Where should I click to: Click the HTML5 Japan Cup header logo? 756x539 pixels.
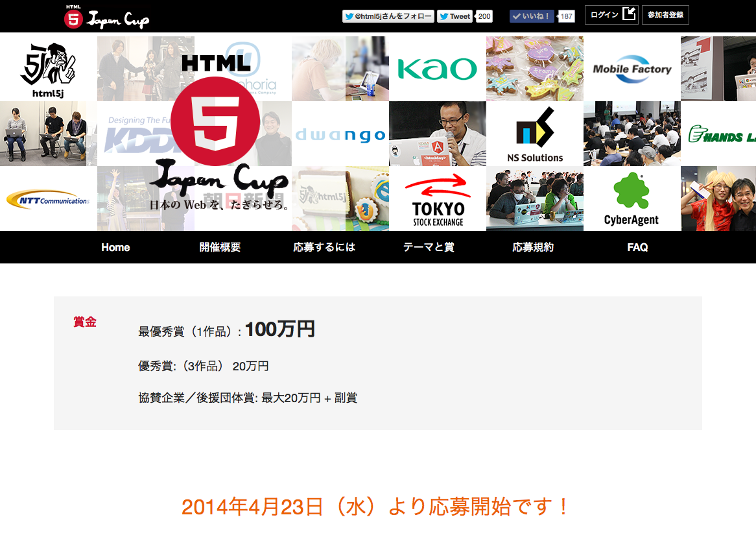[107, 17]
